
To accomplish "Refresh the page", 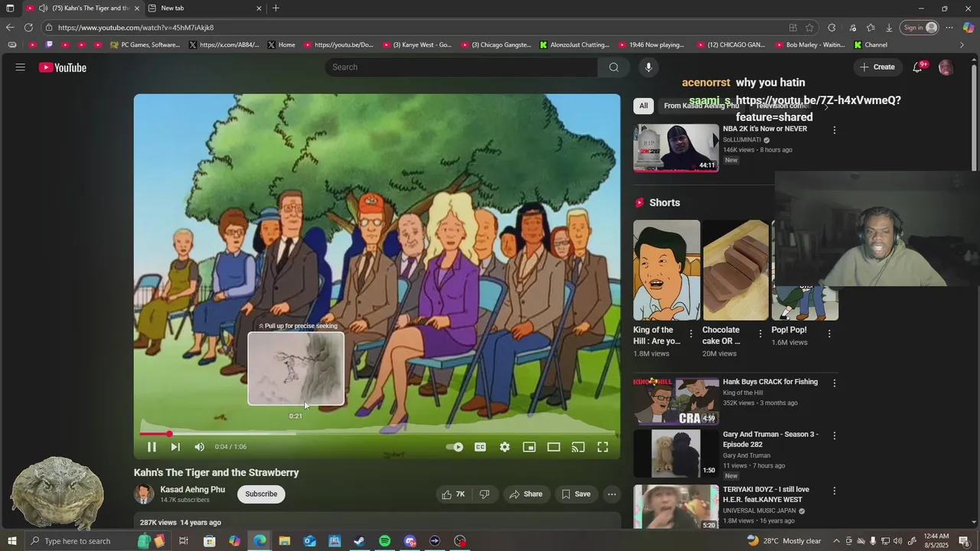I will tap(28, 28).
